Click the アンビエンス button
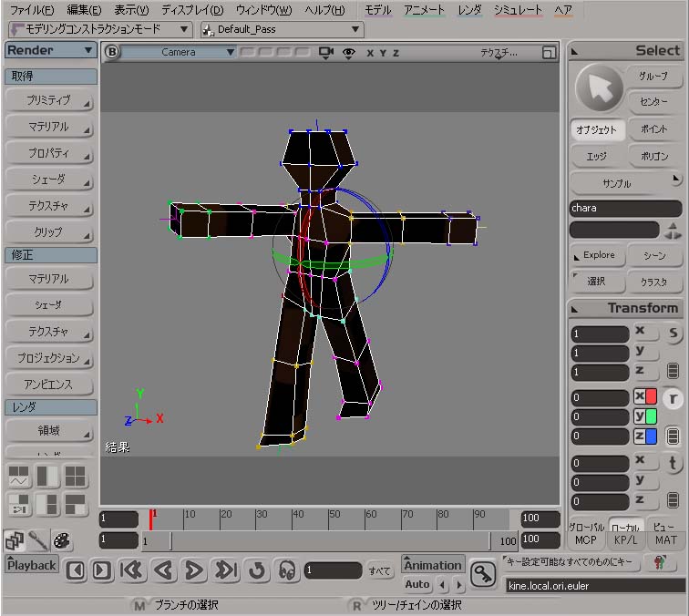689x616 pixels. pos(49,385)
